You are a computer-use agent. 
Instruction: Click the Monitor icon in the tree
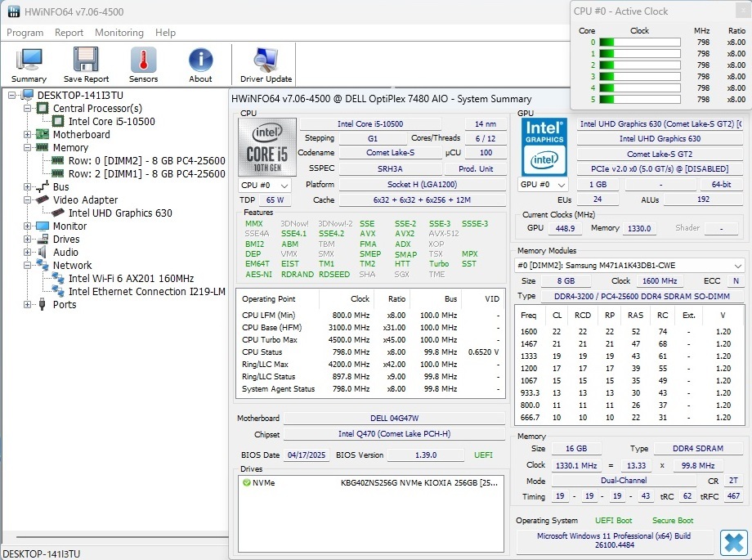43,226
